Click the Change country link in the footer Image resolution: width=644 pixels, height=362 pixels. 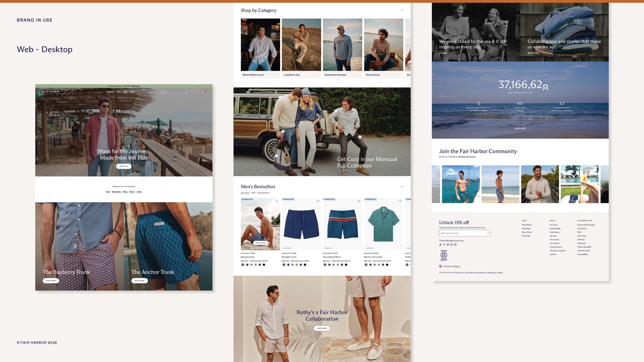point(456,266)
